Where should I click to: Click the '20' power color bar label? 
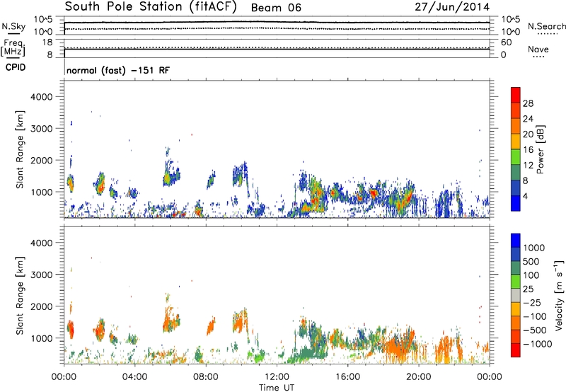tap(528, 134)
